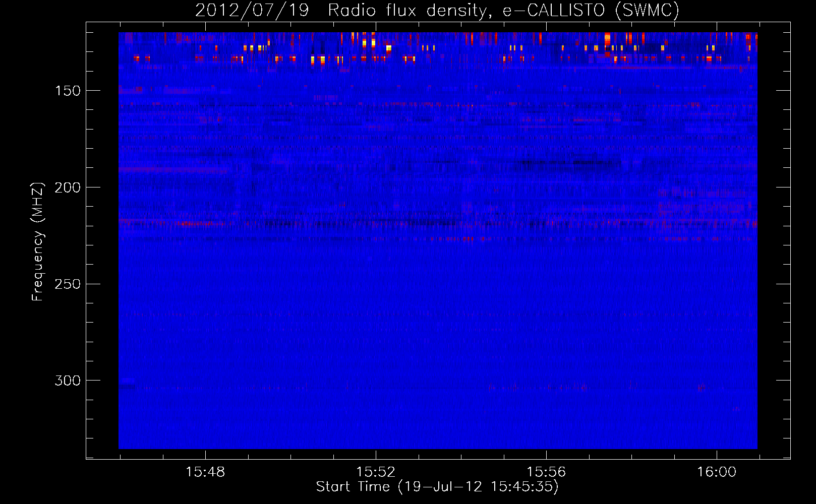This screenshot has height=504, width=816.
Task: Click the 15:52 time tick label
Action: (376, 472)
